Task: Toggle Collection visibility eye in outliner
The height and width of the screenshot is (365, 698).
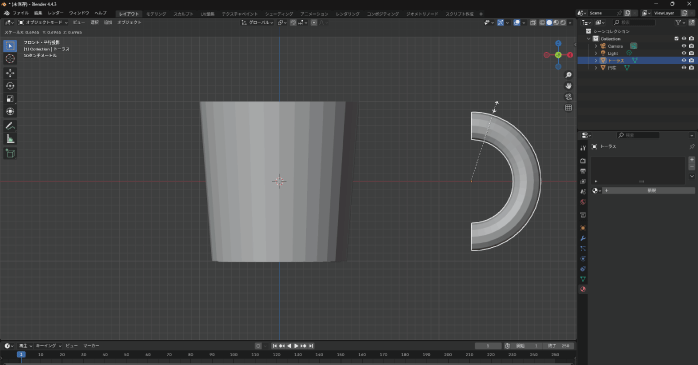Action: pyautogui.click(x=684, y=39)
